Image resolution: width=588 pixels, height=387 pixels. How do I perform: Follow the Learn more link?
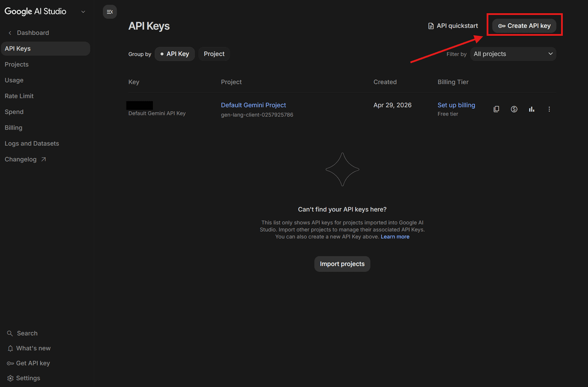point(395,236)
